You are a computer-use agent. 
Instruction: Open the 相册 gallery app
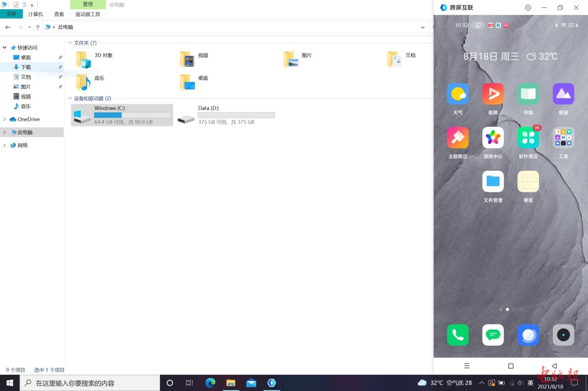563,94
